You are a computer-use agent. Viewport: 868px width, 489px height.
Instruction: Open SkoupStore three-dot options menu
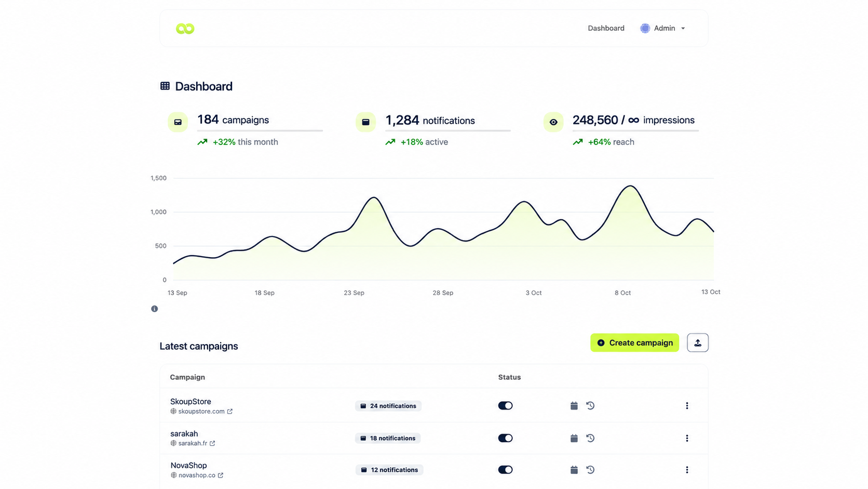click(x=687, y=405)
